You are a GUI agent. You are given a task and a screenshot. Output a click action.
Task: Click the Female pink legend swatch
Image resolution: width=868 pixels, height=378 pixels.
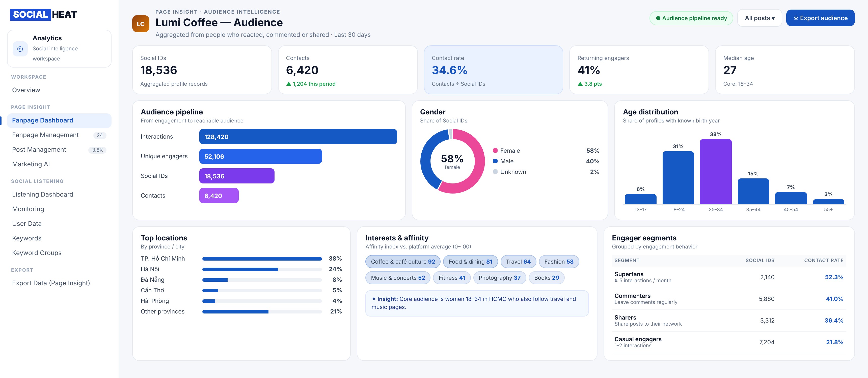(x=495, y=150)
